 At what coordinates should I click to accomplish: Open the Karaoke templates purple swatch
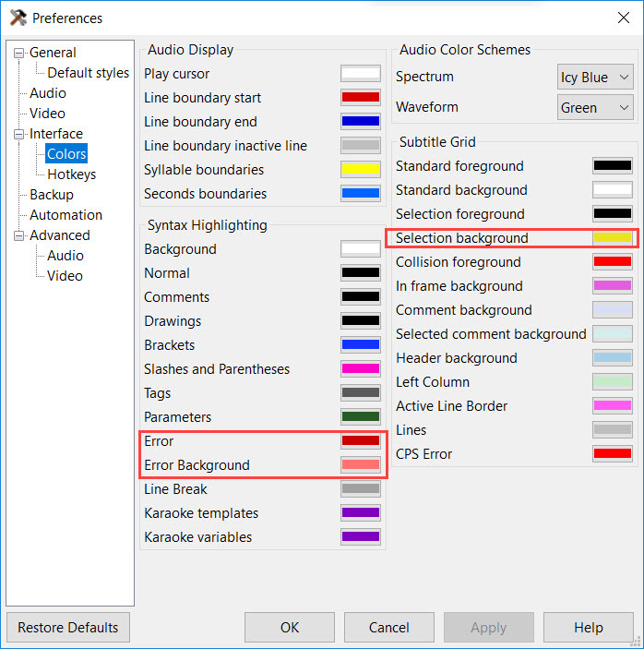[360, 512]
